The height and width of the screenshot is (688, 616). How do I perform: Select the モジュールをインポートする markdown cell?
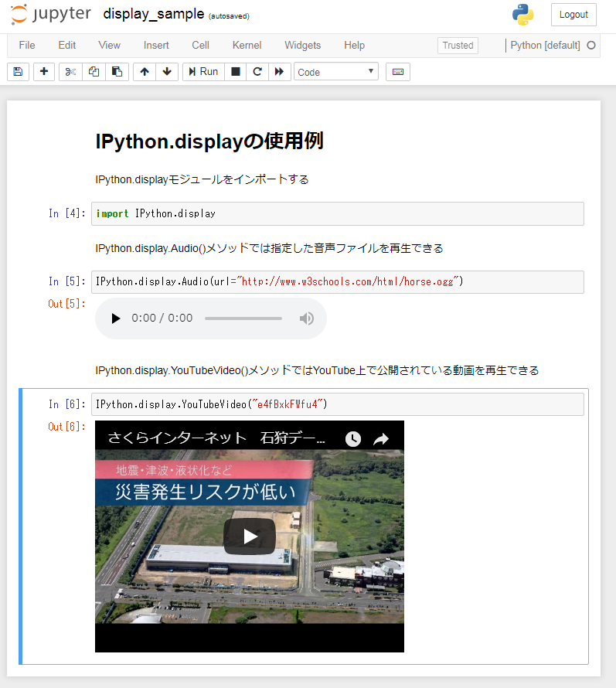click(202, 179)
